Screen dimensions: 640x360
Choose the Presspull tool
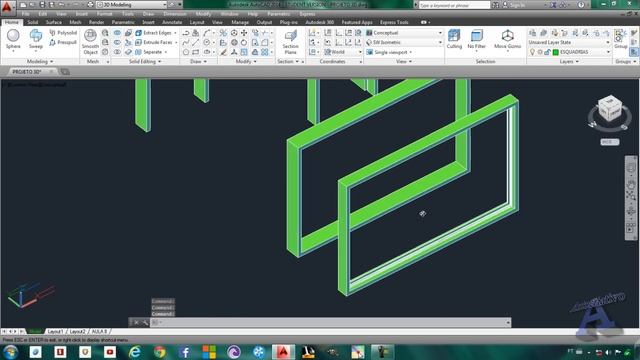tap(63, 42)
